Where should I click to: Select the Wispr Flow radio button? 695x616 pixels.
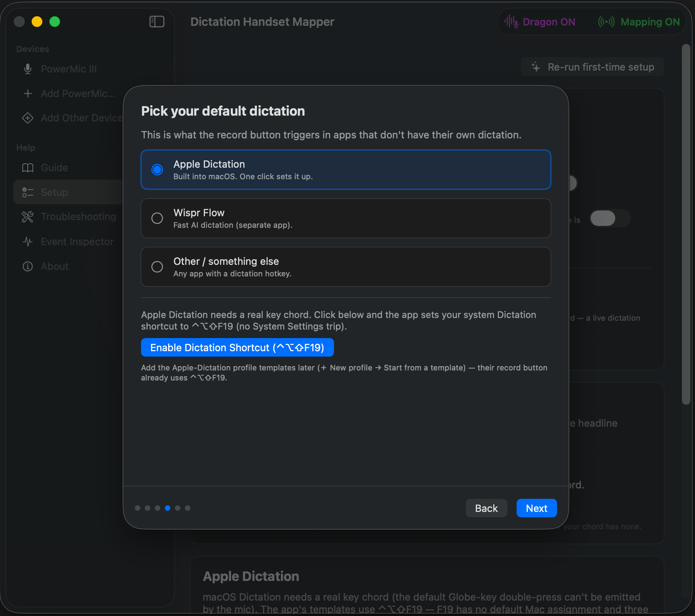click(x=157, y=218)
